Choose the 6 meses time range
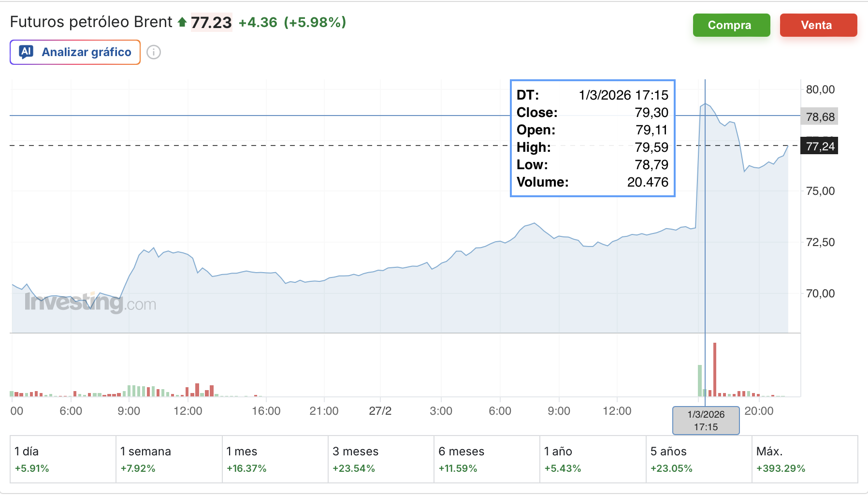This screenshot has height=495, width=868. coord(487,459)
